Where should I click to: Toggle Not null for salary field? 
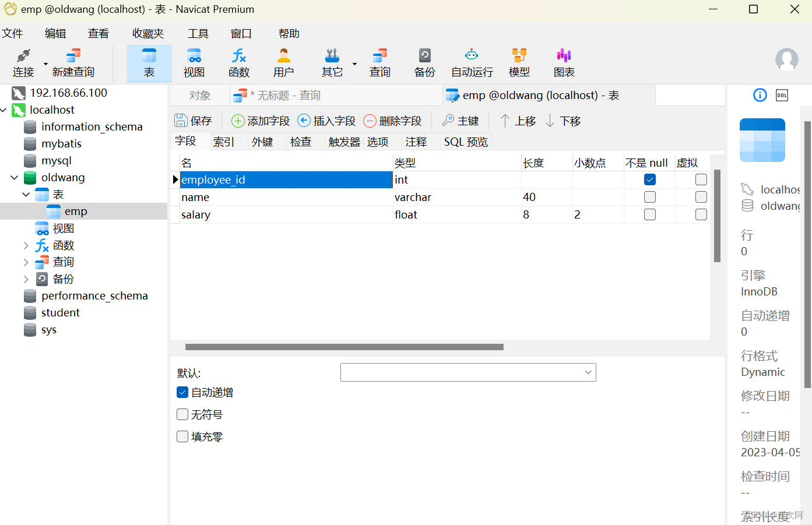point(650,214)
